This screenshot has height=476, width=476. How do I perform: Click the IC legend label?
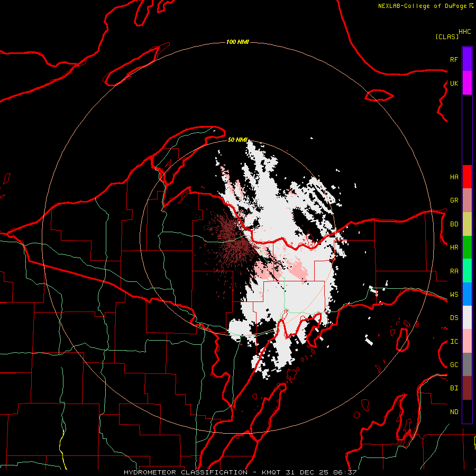pyautogui.click(x=454, y=342)
